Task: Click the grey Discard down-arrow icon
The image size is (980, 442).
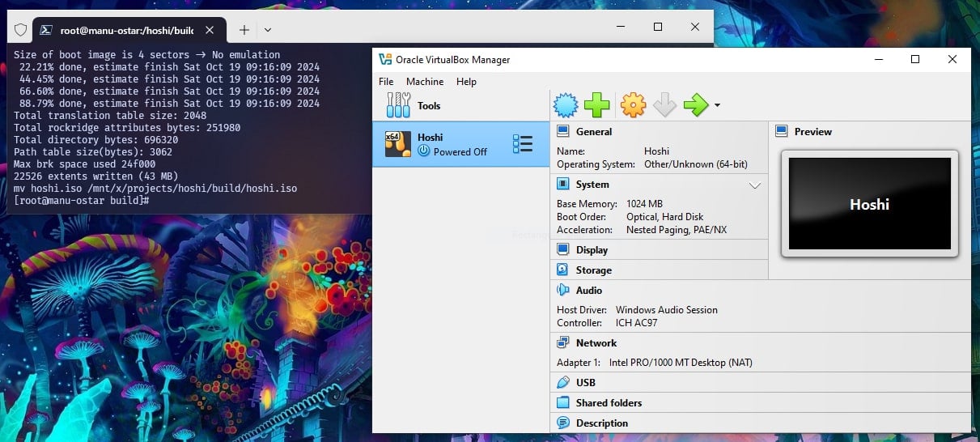Action: click(664, 104)
